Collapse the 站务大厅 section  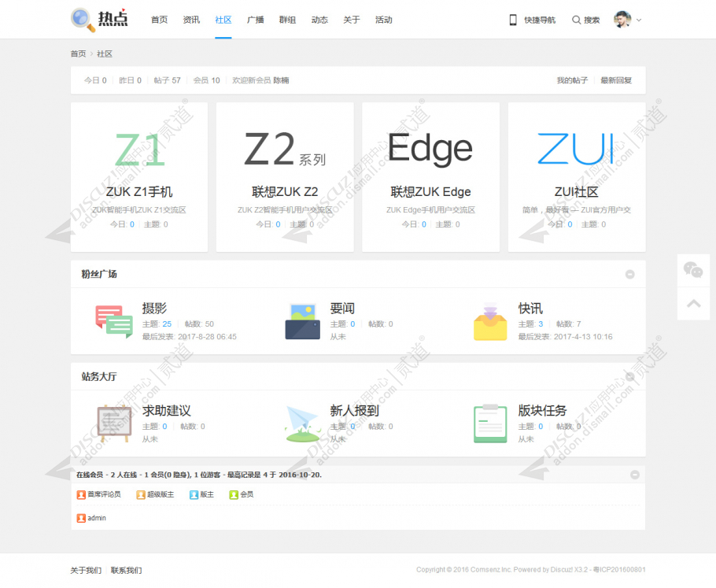pyautogui.click(x=629, y=376)
